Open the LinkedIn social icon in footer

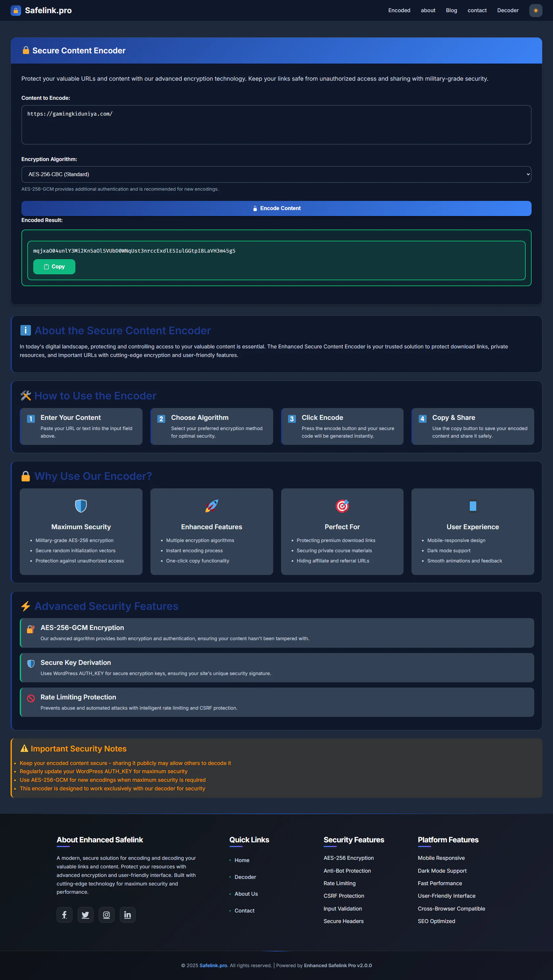127,914
